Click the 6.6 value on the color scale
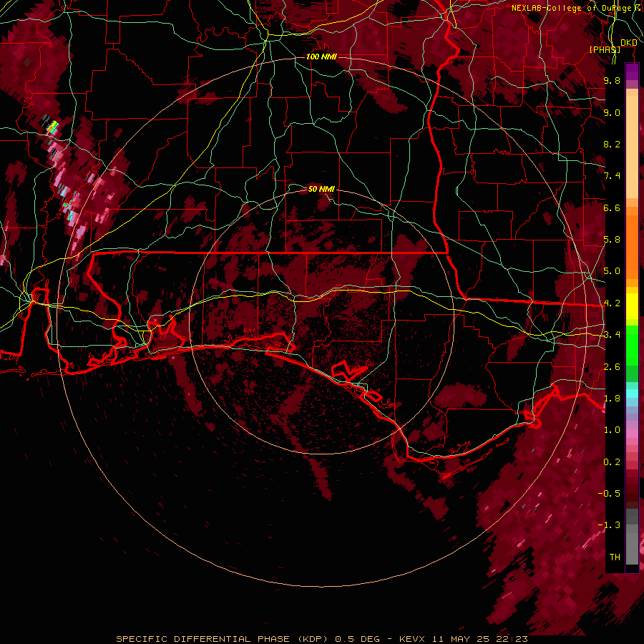The image size is (644, 644). coord(612,208)
